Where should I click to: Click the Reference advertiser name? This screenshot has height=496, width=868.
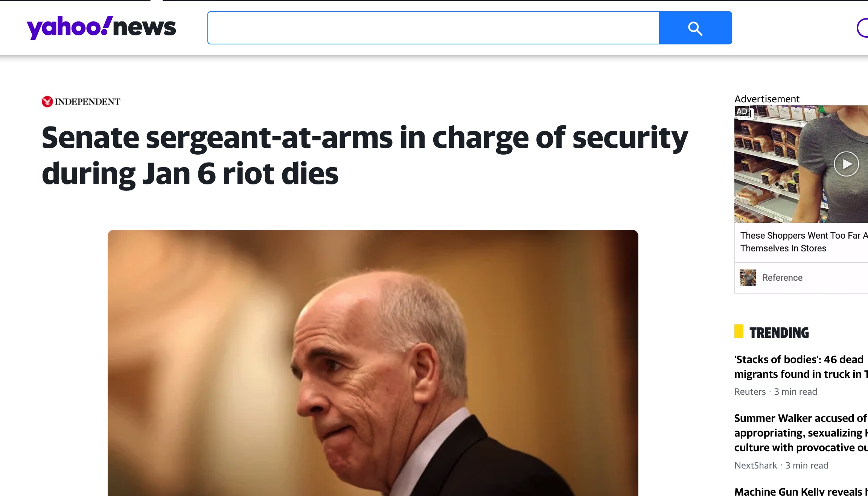[x=782, y=278]
